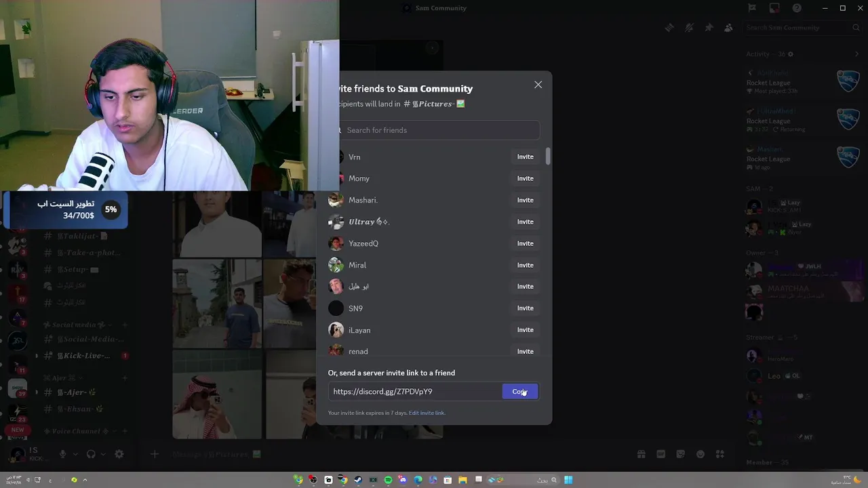
Task: Invite renad to the server
Action: pyautogui.click(x=526, y=351)
